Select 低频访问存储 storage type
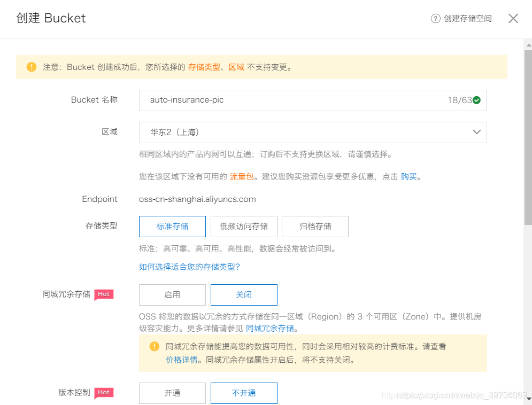Image resolution: width=532 pixels, height=405 pixels. pos(244,227)
